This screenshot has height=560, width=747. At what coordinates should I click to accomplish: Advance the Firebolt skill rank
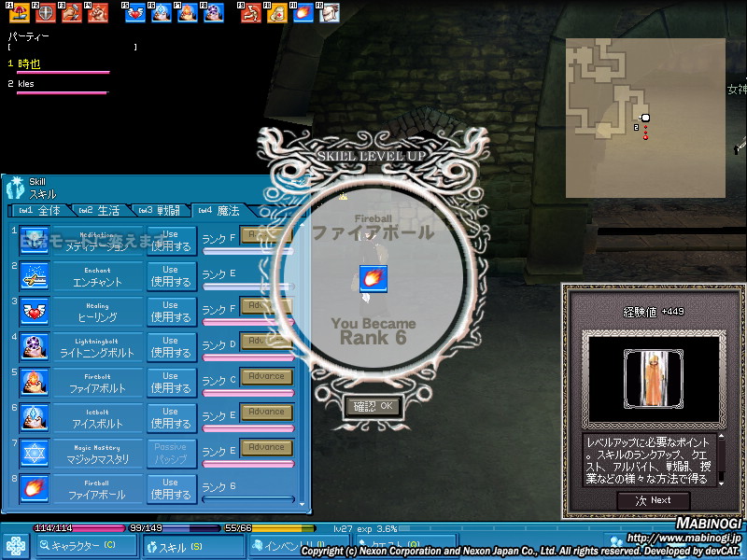[x=266, y=376]
